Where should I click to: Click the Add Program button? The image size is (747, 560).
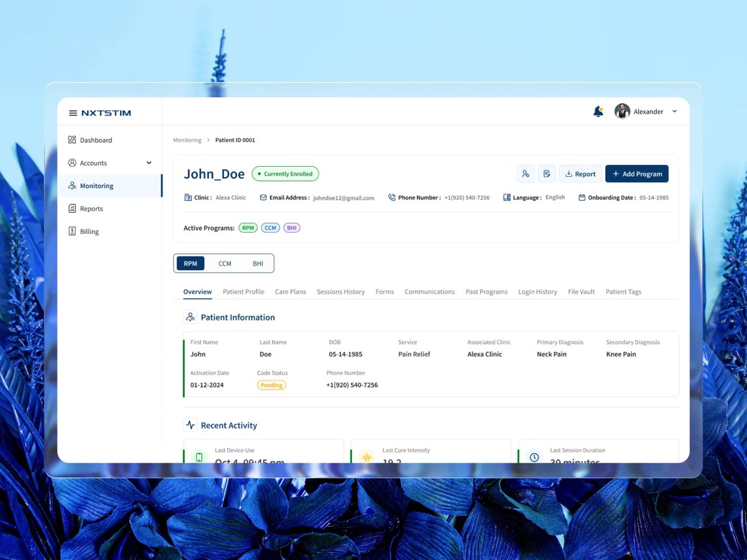pos(637,174)
